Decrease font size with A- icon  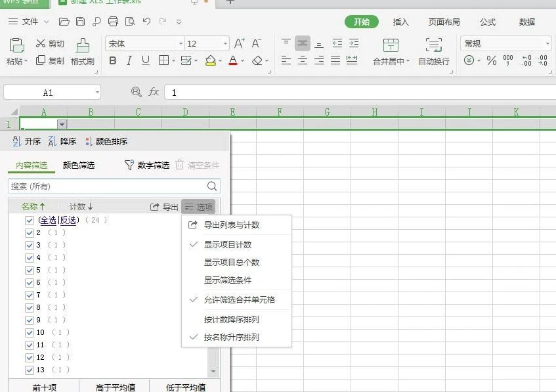pos(257,43)
